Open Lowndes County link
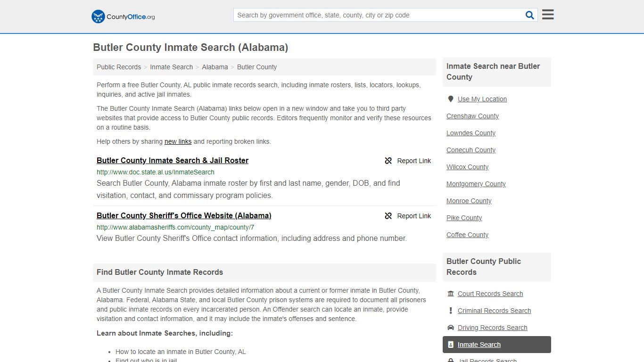Screen dimensions: 644x362 (471, 133)
